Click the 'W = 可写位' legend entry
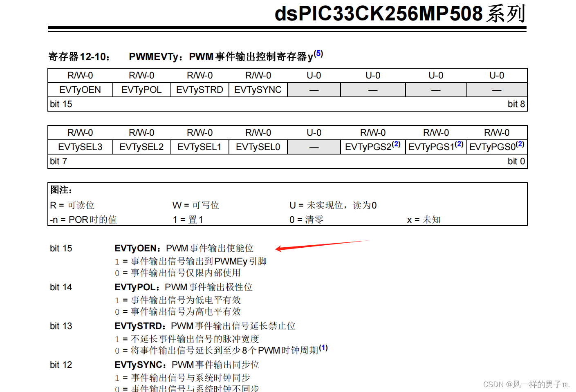The width and height of the screenshot is (576, 392). [196, 205]
